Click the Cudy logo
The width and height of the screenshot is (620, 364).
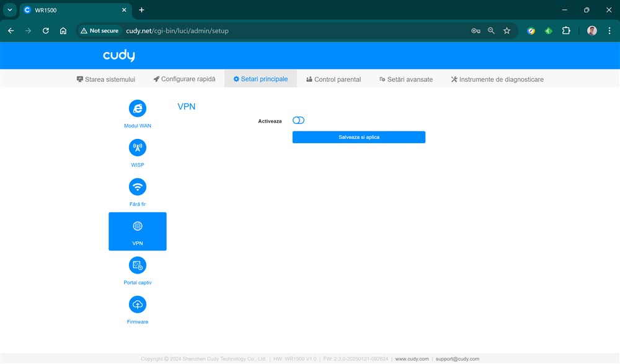point(119,56)
